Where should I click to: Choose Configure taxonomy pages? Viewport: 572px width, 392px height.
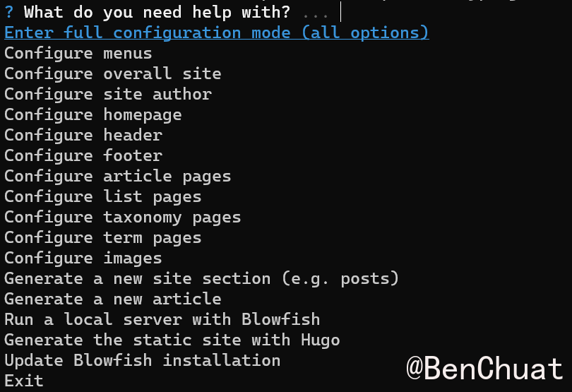(122, 217)
